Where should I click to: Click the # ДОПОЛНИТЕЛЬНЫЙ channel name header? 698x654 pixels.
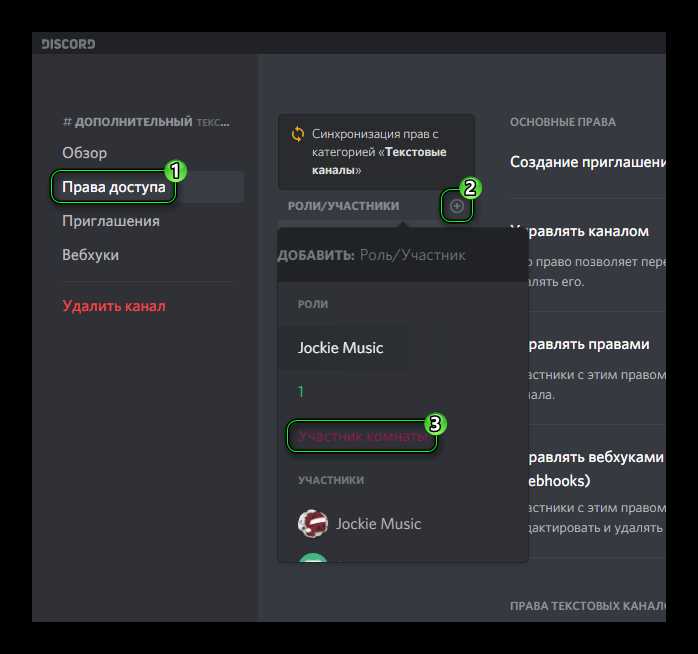point(146,122)
